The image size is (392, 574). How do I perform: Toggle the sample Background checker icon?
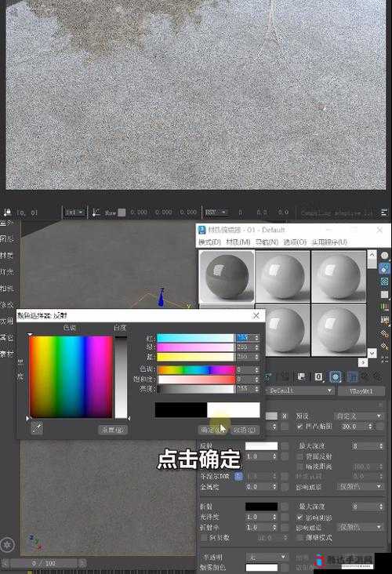[384, 282]
